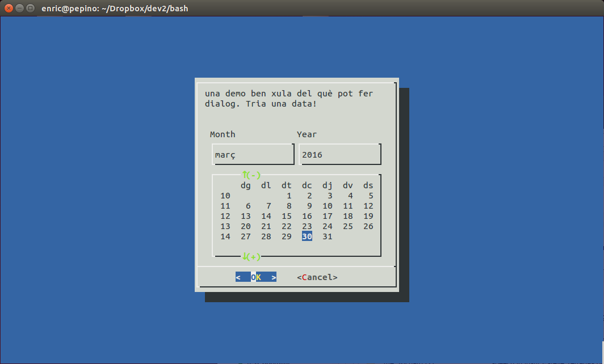Viewport: 604px width, 364px height.
Task: Click the dg weekday column header
Action: (246, 185)
